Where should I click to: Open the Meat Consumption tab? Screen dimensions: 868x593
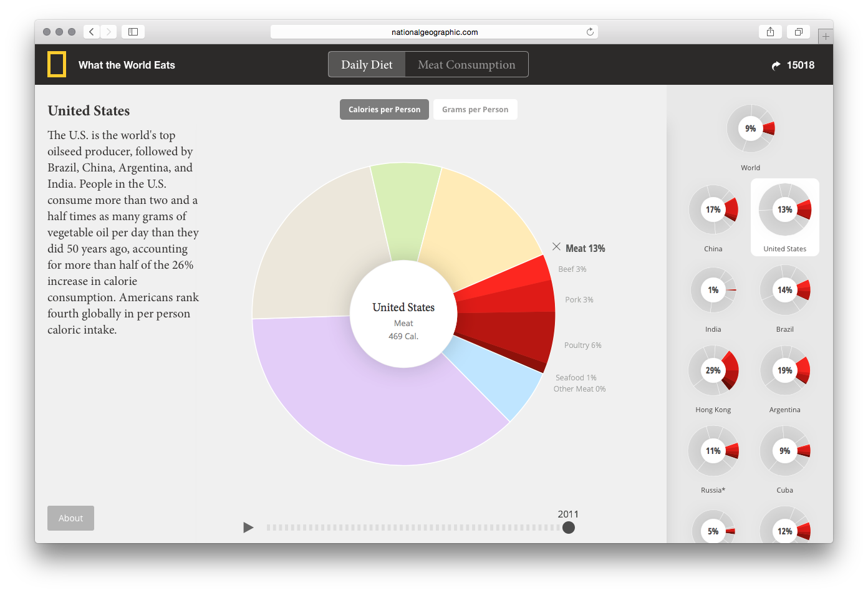pyautogui.click(x=466, y=65)
